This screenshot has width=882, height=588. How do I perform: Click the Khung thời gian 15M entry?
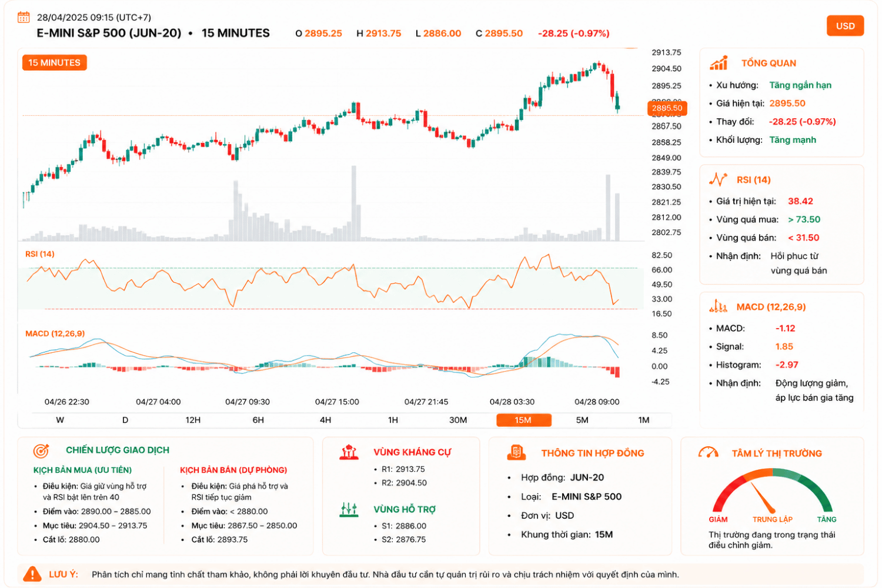tap(567, 534)
